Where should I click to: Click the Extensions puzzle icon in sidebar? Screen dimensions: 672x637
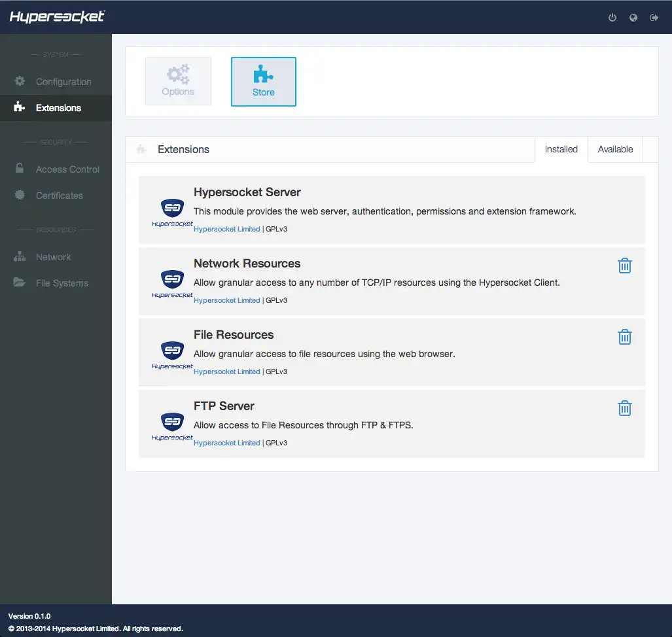[x=19, y=106]
